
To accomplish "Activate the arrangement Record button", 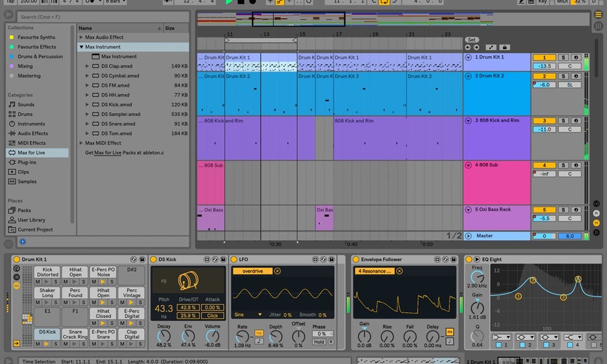I will [253, 2].
